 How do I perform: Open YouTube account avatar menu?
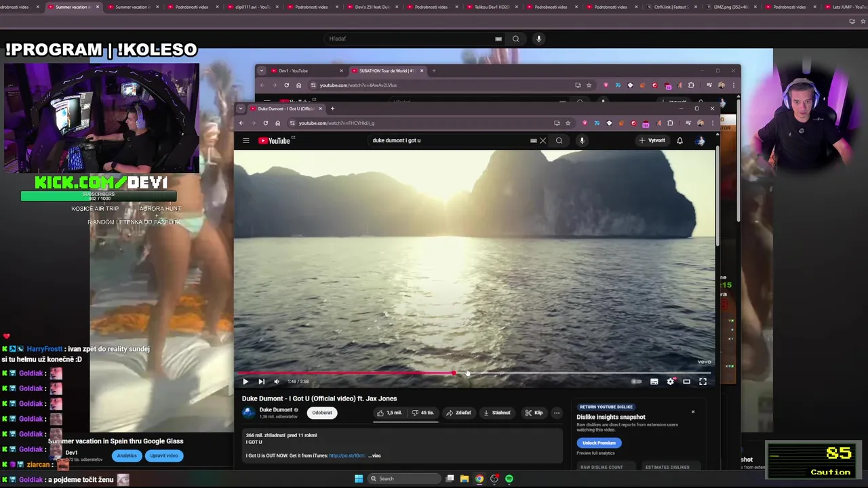pyautogui.click(x=701, y=141)
